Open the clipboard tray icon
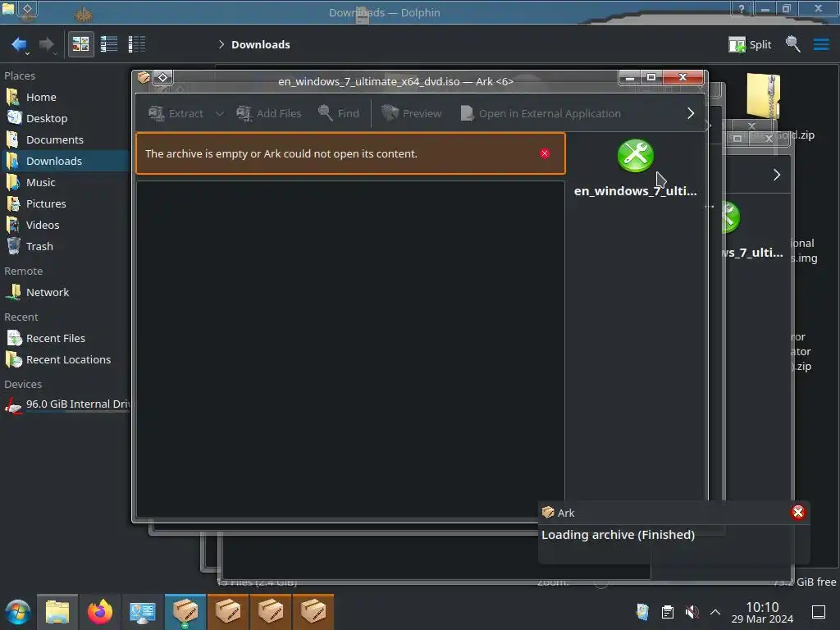This screenshot has width=840, height=630. (668, 612)
